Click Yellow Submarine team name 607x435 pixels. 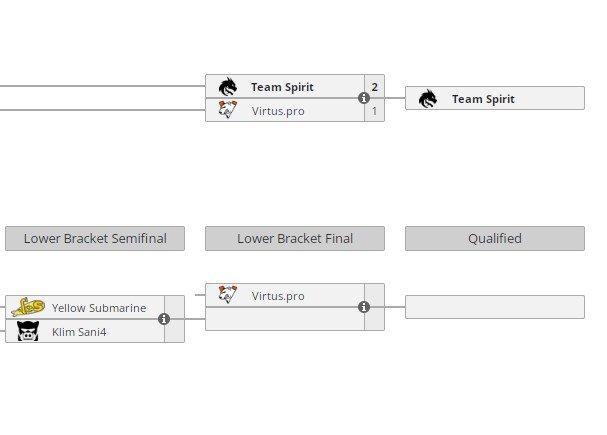(x=99, y=308)
